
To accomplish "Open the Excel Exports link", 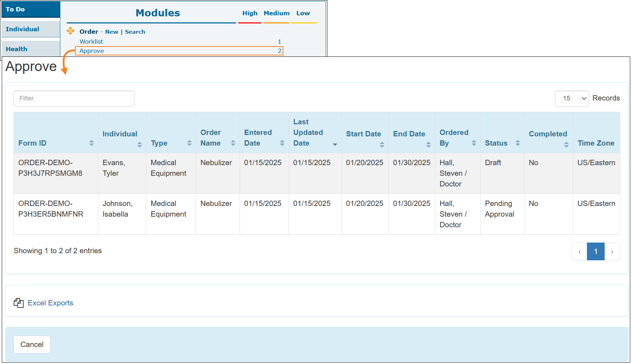I will point(50,303).
